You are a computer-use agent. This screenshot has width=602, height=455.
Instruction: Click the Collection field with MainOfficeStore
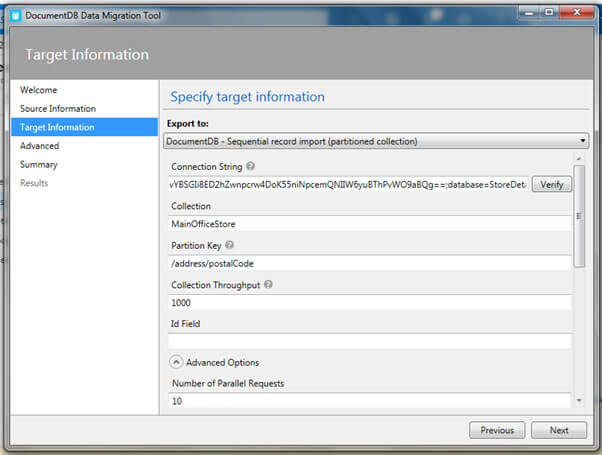pos(370,224)
